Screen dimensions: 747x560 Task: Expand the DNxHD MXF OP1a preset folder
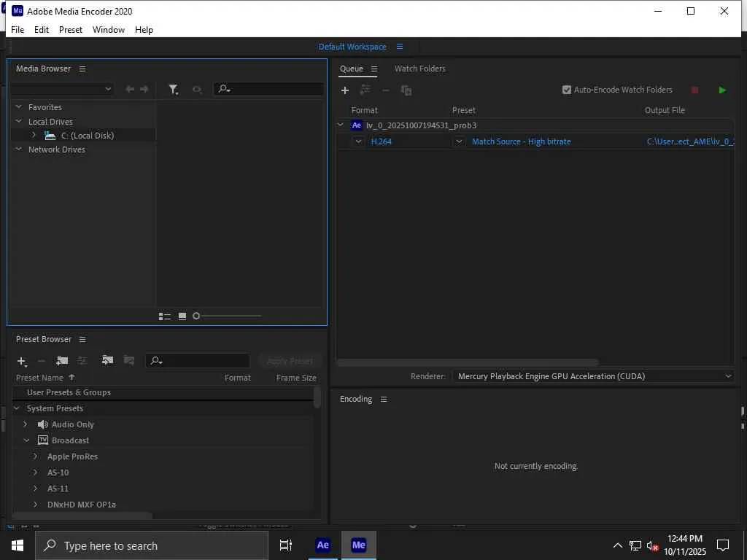tap(35, 505)
